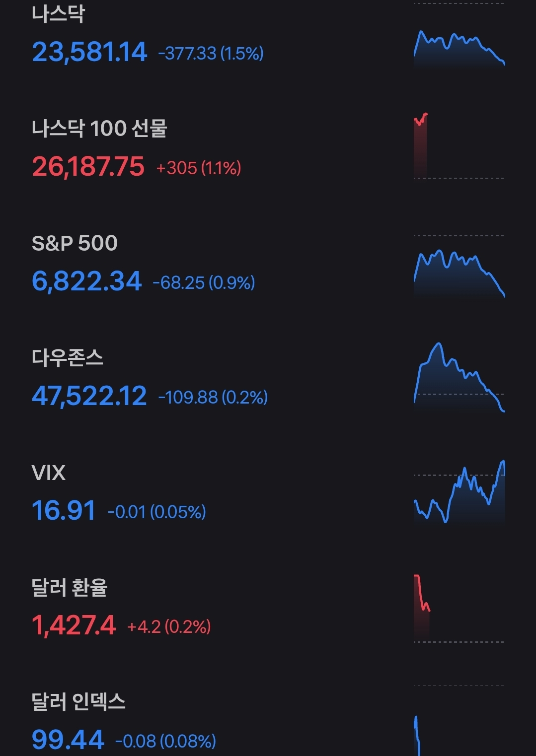This screenshot has width=536, height=756.
Task: Tap the 다우존스 price 47,522.12
Action: click(89, 396)
